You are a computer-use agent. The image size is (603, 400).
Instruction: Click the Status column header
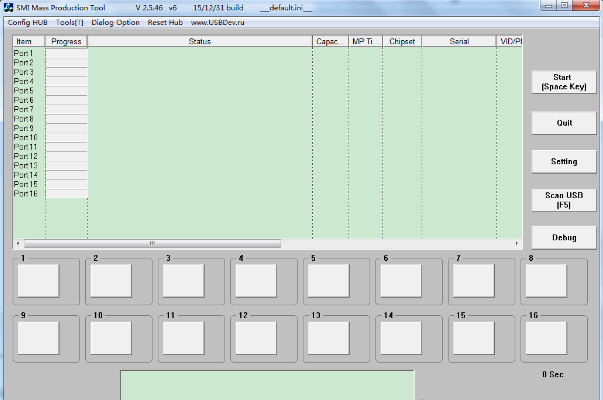199,42
